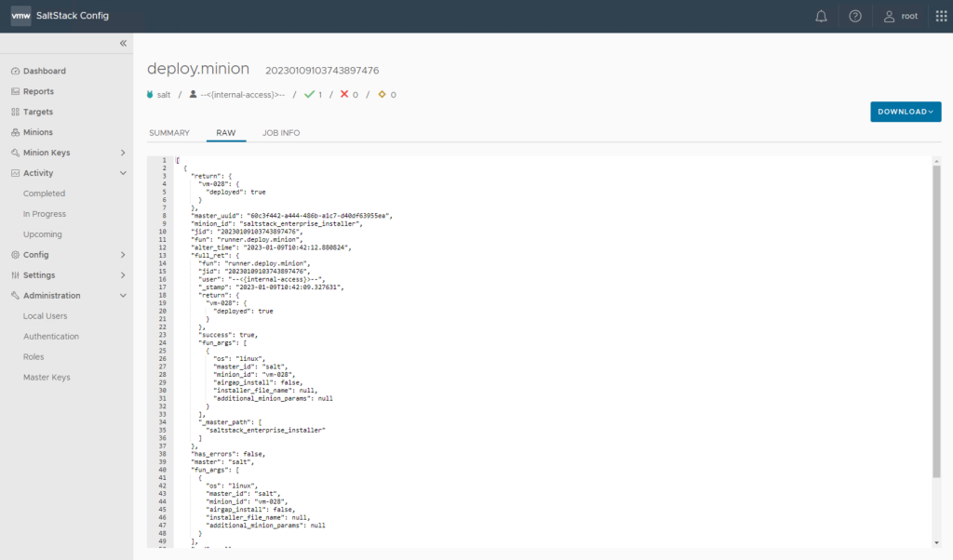Click the alter_time line in output

(271, 247)
